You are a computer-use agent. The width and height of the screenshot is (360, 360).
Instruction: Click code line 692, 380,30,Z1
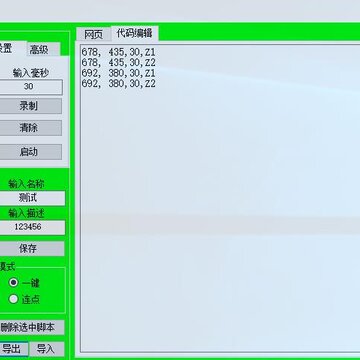119,73
